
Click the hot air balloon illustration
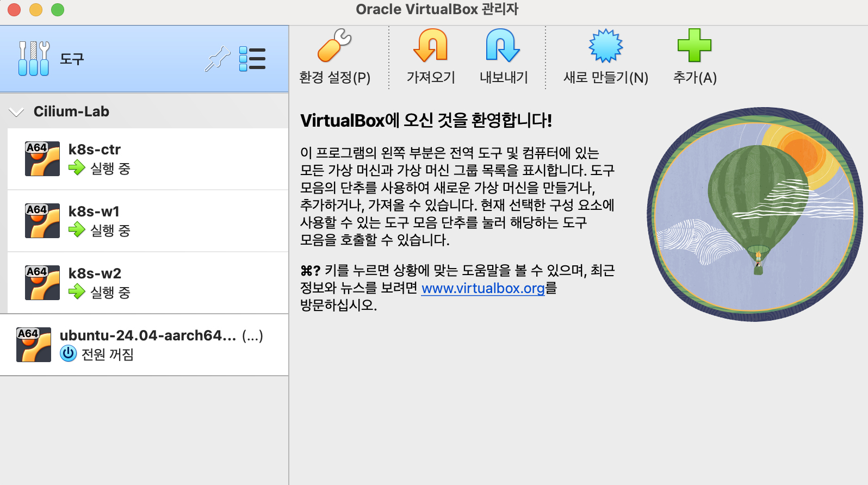(x=755, y=214)
